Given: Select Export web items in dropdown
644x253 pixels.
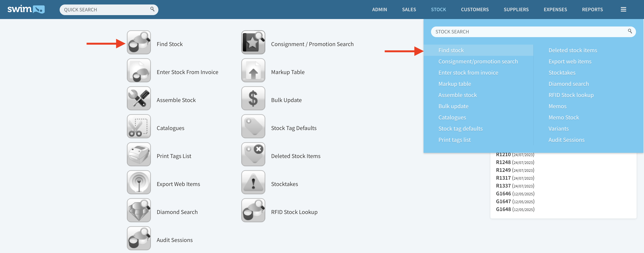Looking at the screenshot, I should 570,62.
